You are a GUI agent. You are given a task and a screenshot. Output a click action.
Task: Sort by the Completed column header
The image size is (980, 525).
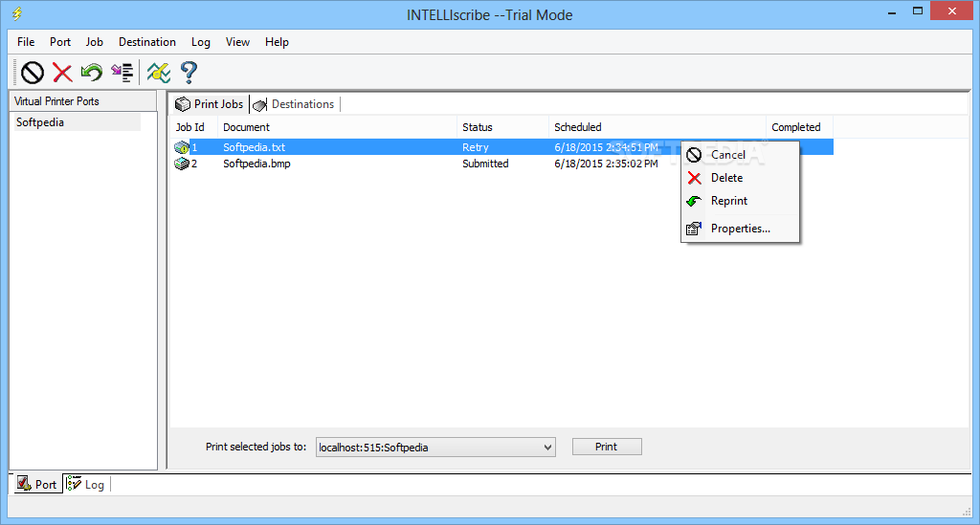(x=799, y=127)
